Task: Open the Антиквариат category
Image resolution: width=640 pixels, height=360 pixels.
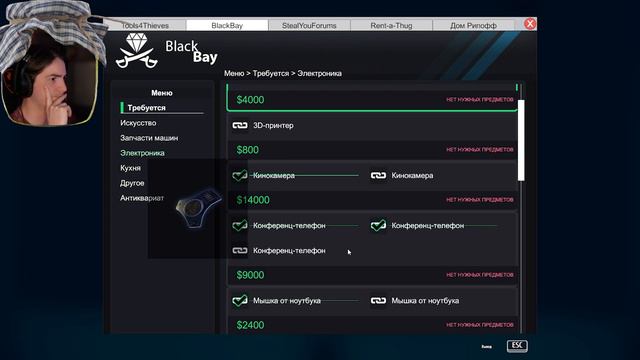Action: tap(142, 198)
